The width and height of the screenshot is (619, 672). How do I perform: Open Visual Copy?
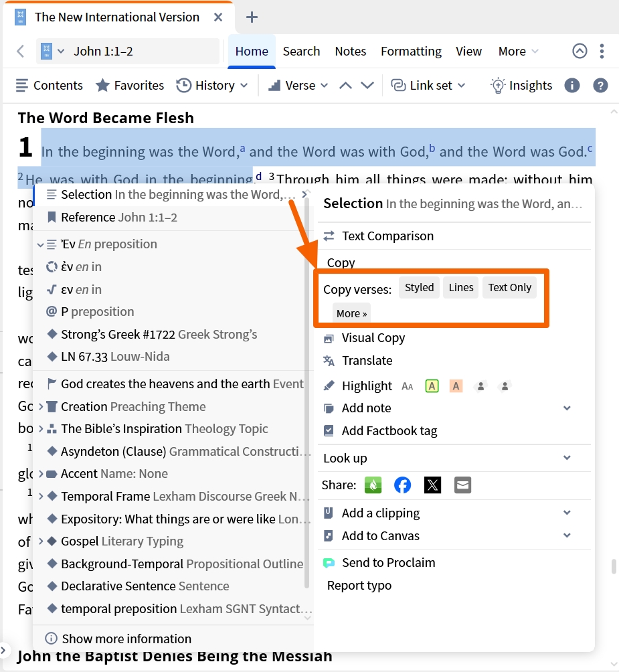point(365,338)
